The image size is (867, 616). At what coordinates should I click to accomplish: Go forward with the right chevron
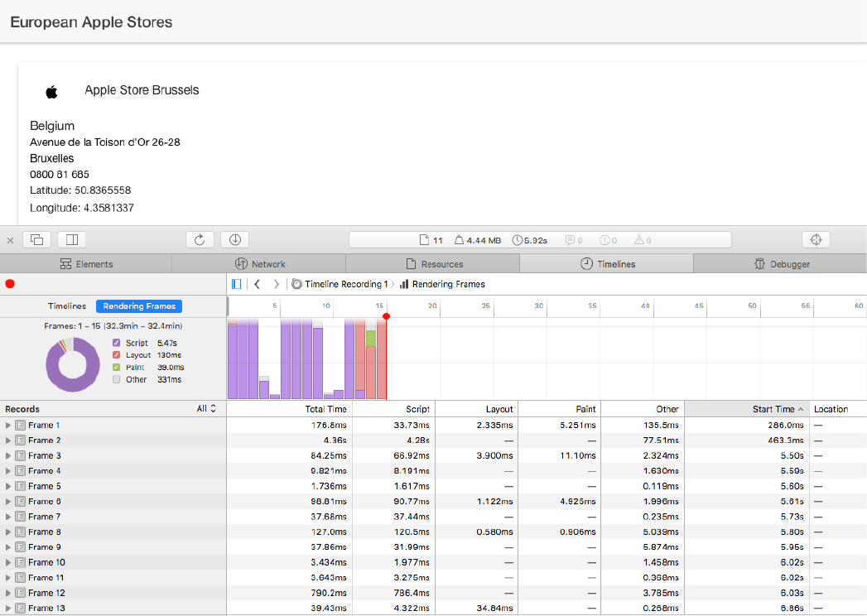(276, 284)
